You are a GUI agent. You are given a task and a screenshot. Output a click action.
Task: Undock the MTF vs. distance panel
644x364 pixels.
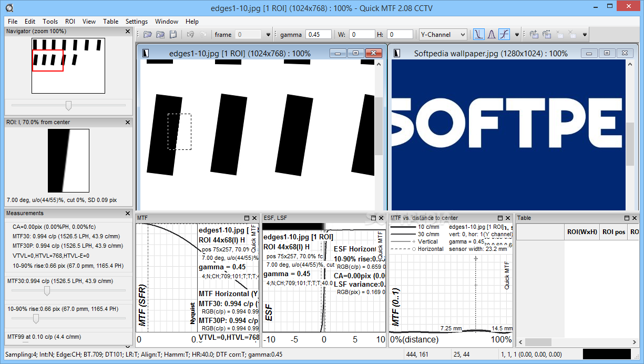(x=500, y=218)
